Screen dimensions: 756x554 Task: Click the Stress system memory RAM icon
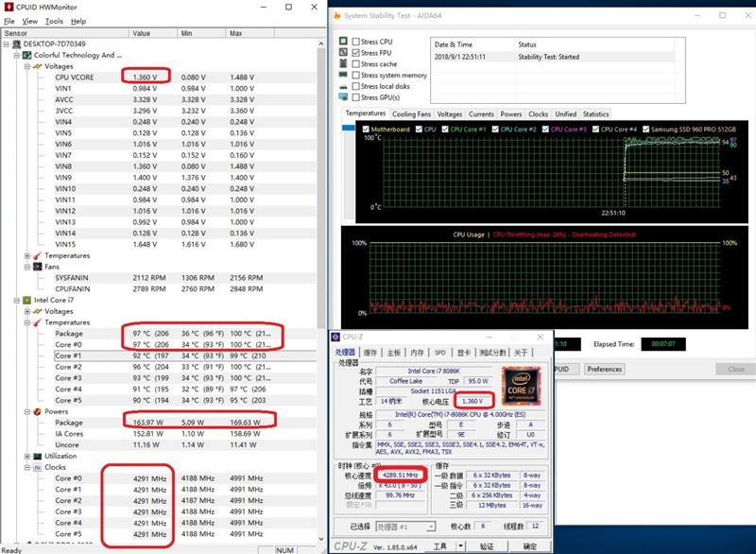pos(343,75)
